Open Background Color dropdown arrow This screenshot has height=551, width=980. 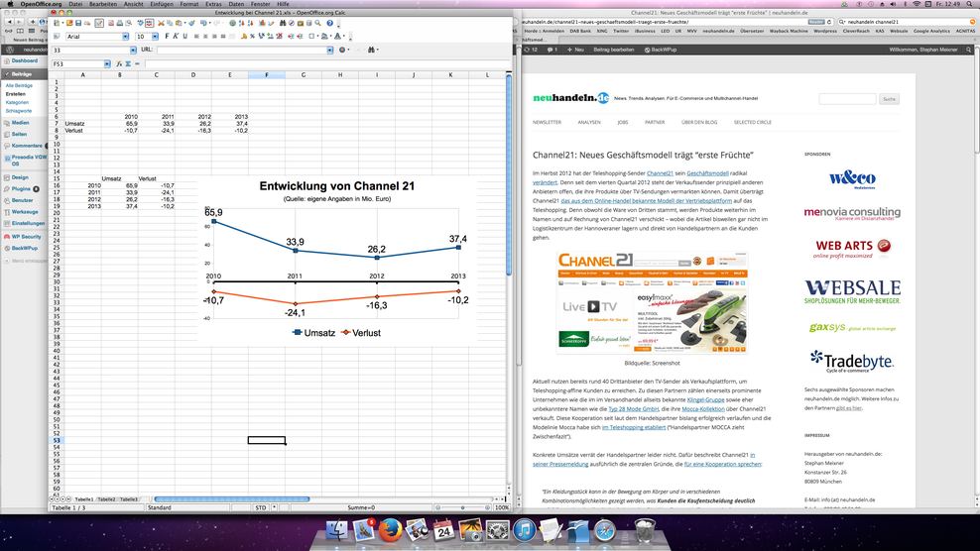330,37
